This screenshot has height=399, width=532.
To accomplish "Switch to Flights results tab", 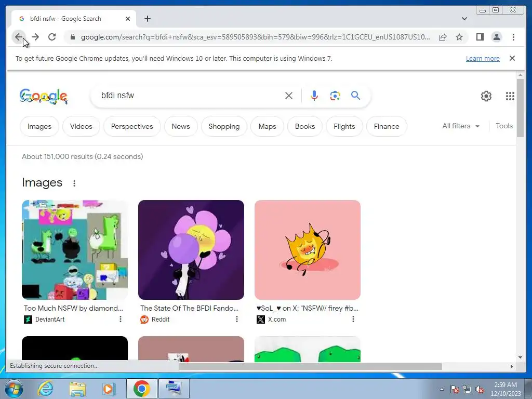I will tap(344, 126).
